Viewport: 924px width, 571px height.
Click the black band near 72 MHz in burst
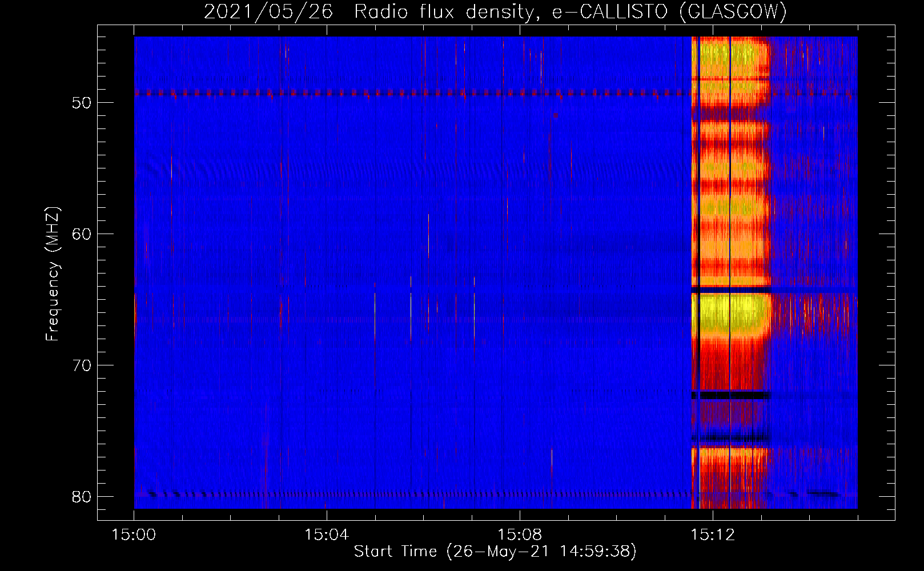click(731, 395)
